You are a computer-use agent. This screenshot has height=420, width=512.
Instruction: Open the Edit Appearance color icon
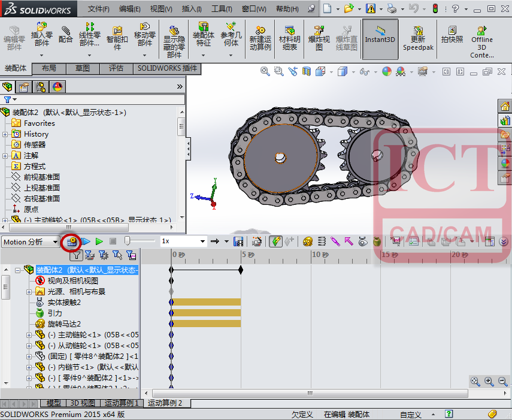(387, 71)
